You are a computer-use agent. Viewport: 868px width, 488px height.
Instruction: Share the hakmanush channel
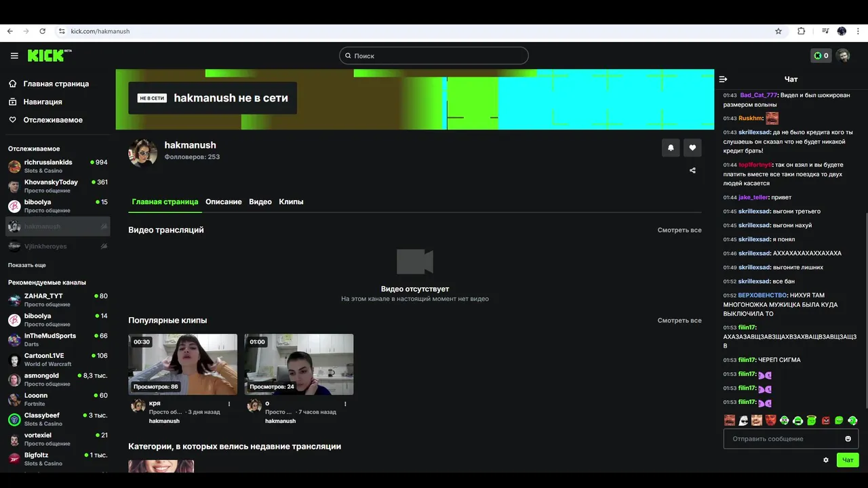point(692,170)
